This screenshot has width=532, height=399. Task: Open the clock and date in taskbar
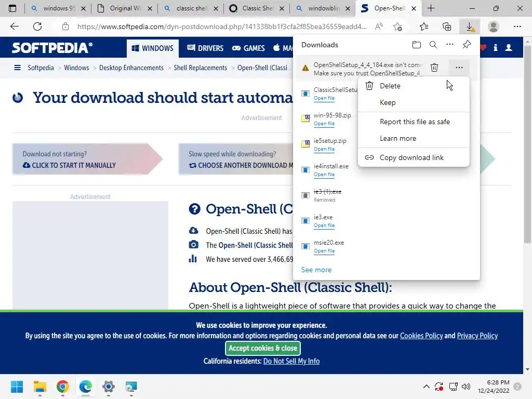pos(494,387)
